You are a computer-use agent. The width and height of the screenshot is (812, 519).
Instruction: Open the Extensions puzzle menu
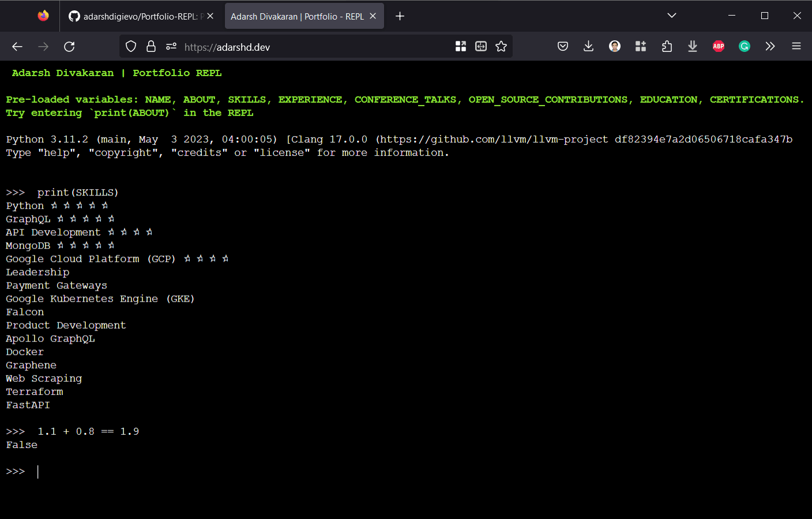(667, 47)
